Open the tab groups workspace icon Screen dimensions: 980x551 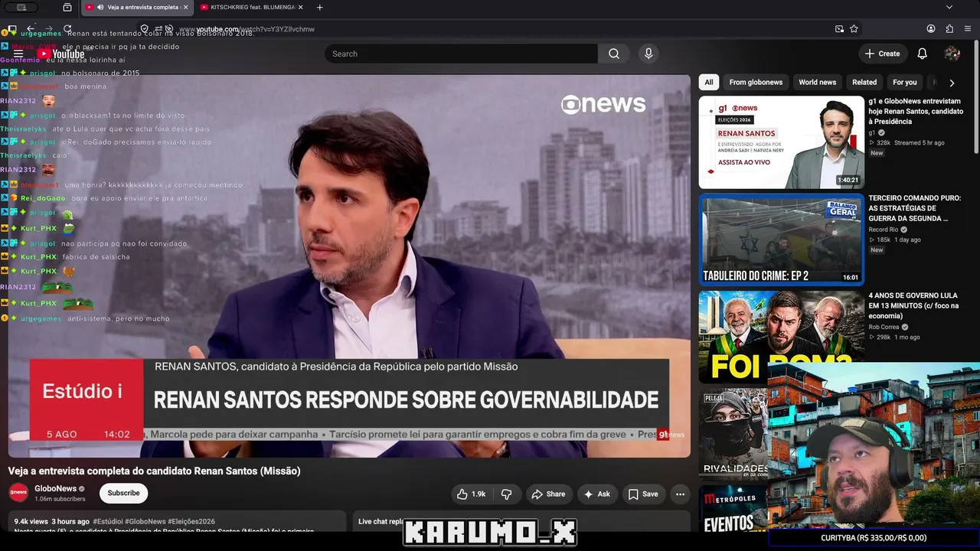(67, 8)
